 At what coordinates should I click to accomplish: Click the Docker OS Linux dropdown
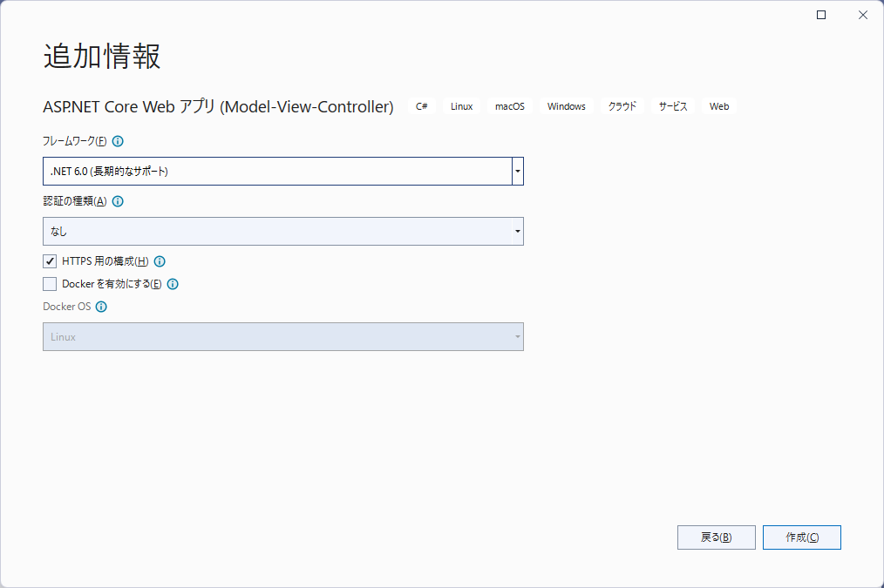point(283,337)
